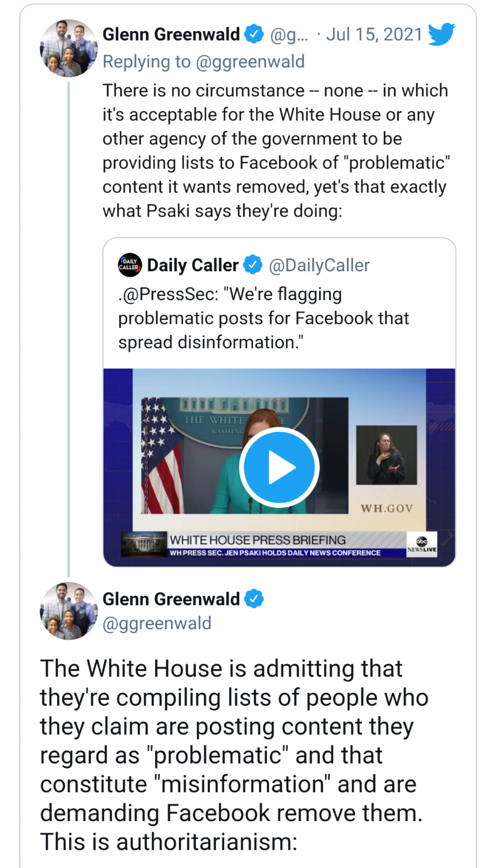
Task: Click the Twitter bird logo
Action: pos(442,34)
